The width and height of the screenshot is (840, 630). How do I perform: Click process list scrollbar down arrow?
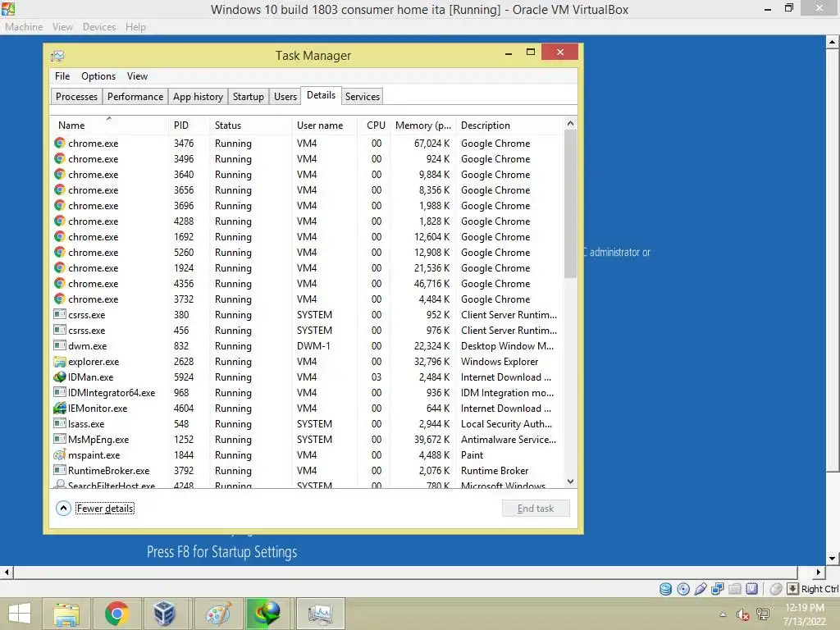(570, 482)
